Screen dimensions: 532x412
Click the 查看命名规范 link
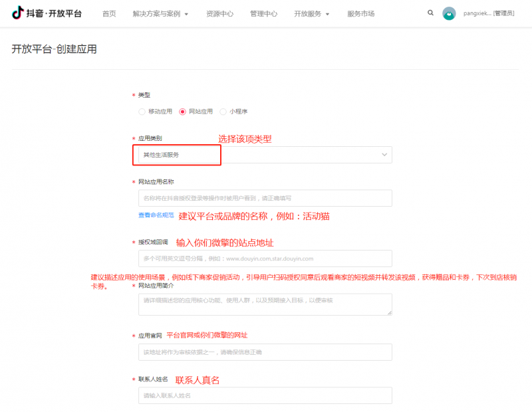pos(156,215)
